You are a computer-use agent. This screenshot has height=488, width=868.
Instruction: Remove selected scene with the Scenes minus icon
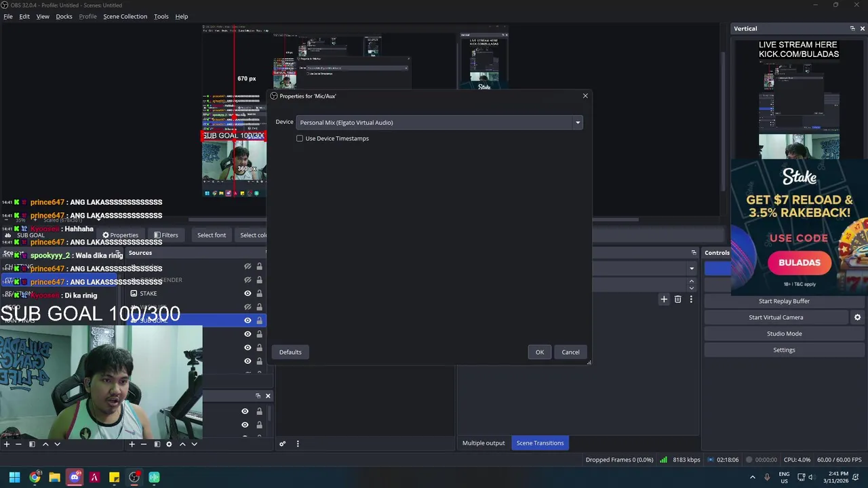pyautogui.click(x=18, y=444)
